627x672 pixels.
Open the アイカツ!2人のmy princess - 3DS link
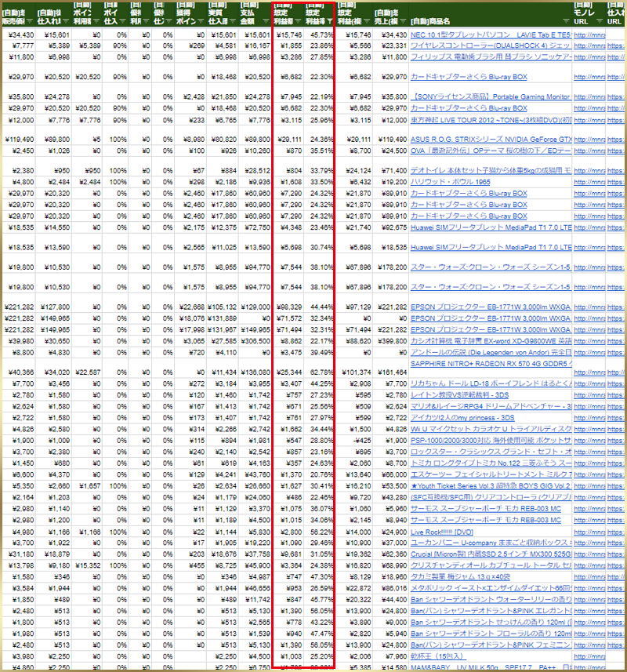(462, 418)
